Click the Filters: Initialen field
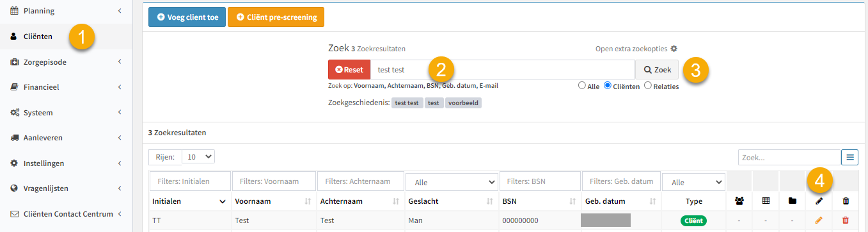 tap(189, 181)
